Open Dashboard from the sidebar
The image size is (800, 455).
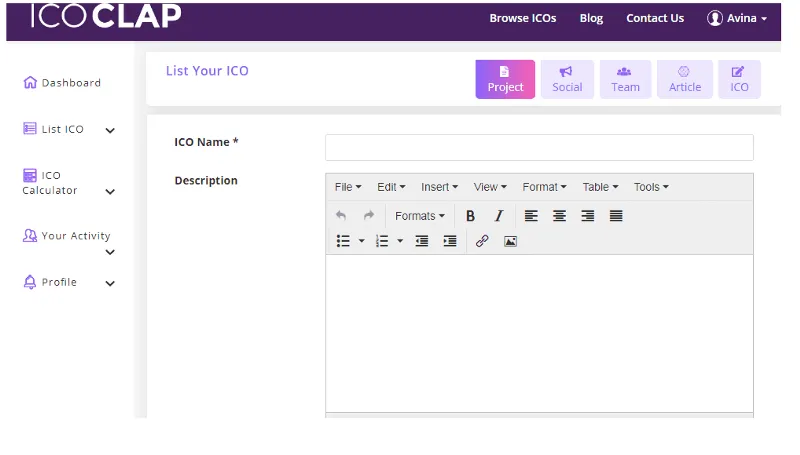click(x=62, y=83)
